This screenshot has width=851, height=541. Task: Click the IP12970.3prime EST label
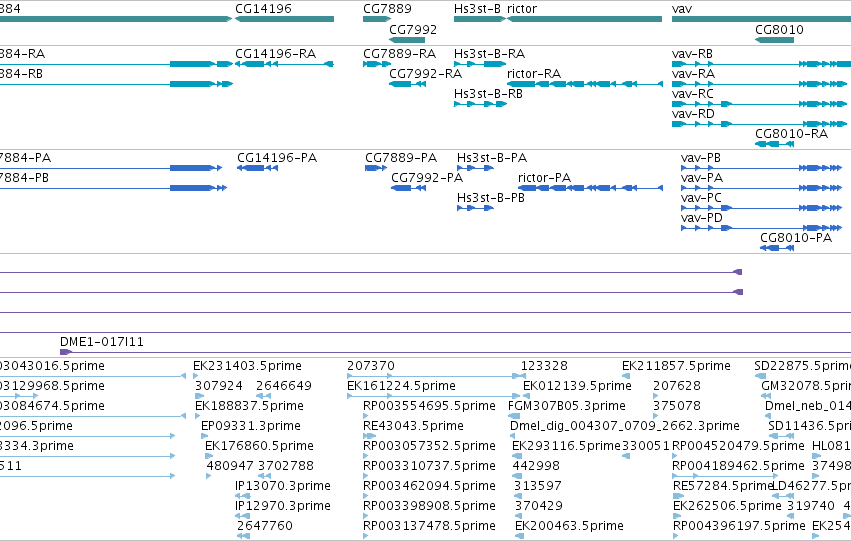pyautogui.click(x=283, y=506)
